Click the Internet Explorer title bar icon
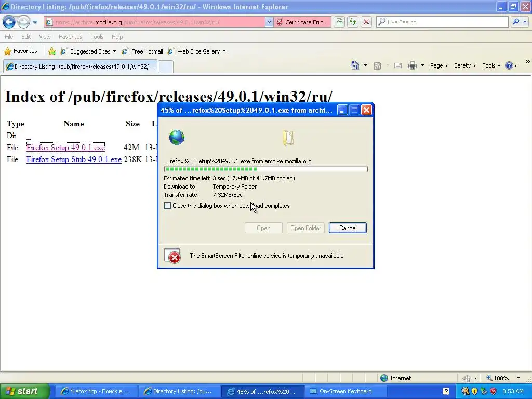This screenshot has width=532, height=399. coord(5,6)
